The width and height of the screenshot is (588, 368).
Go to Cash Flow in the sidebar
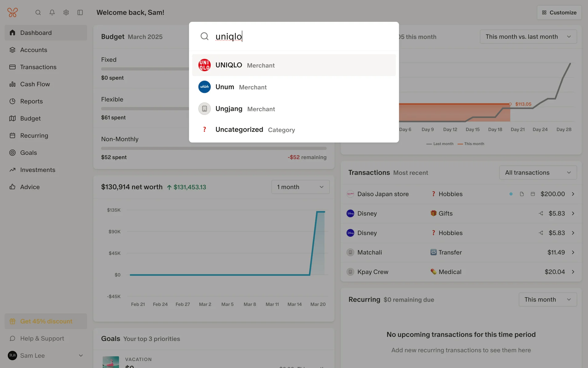pos(35,84)
